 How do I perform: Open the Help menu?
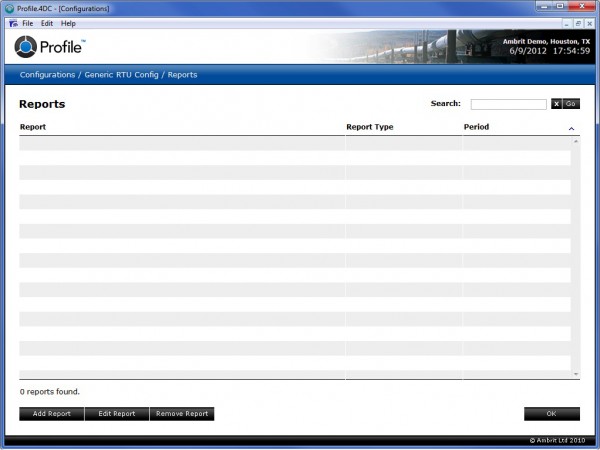click(x=68, y=23)
